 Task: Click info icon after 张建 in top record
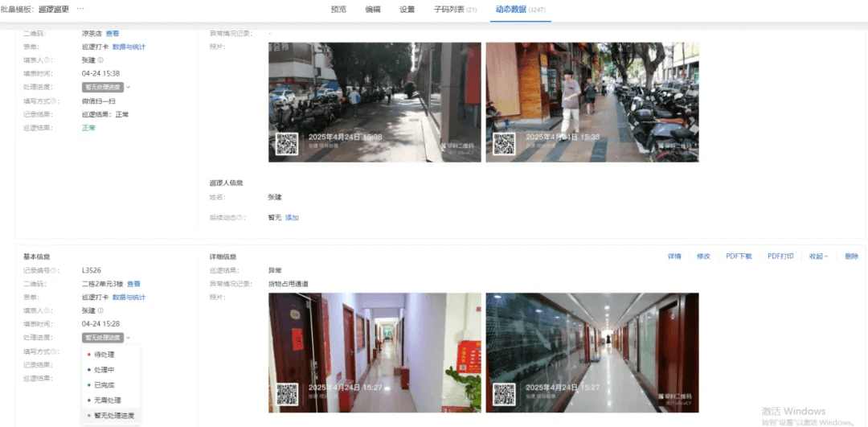pos(100,60)
